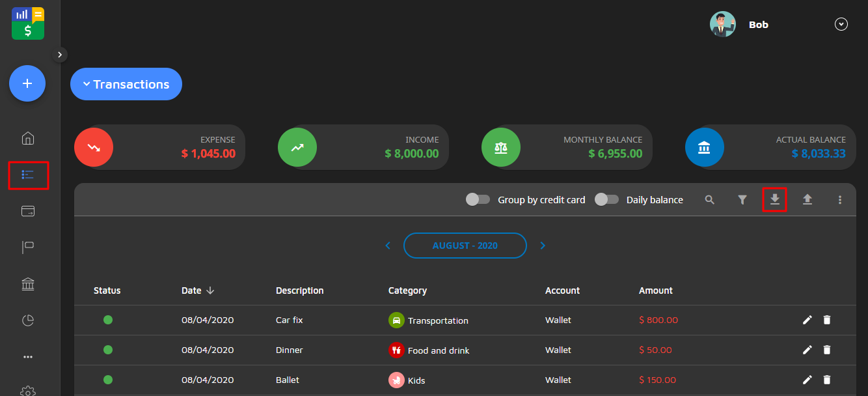Click the expense total $ 1,045.00
Image resolution: width=868 pixels, height=396 pixels.
208,154
